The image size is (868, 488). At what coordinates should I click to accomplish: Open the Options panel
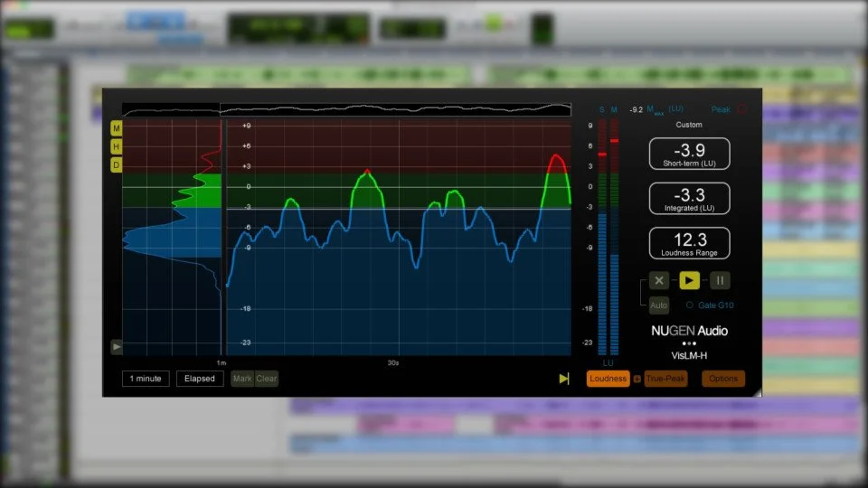point(723,379)
